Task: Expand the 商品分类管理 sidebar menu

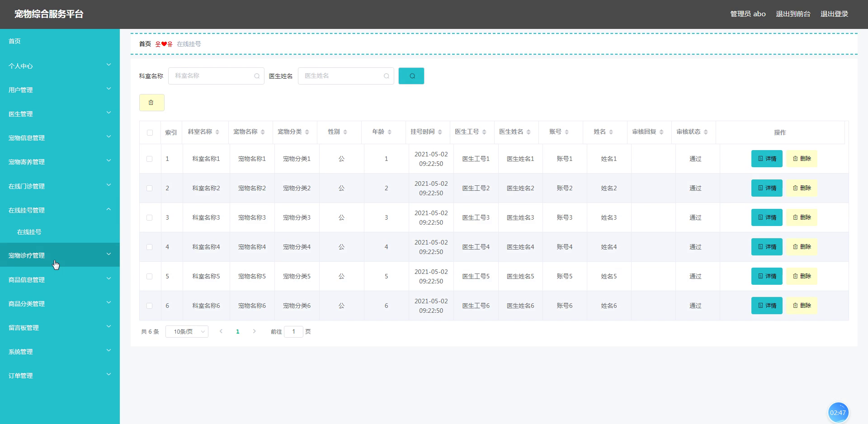Action: pos(60,303)
